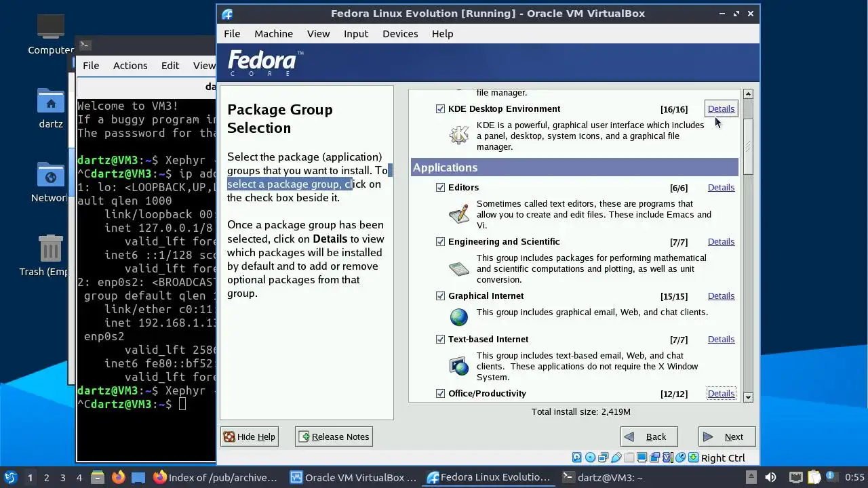Image resolution: width=868 pixels, height=488 pixels.
Task: Open the terminal window's Edit menu
Action: pos(170,65)
